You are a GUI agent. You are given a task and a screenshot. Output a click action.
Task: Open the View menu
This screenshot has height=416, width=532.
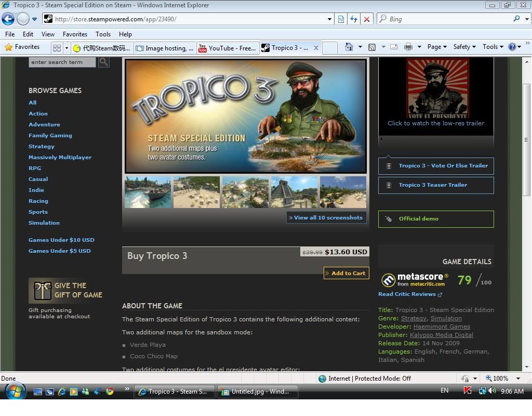tap(48, 34)
